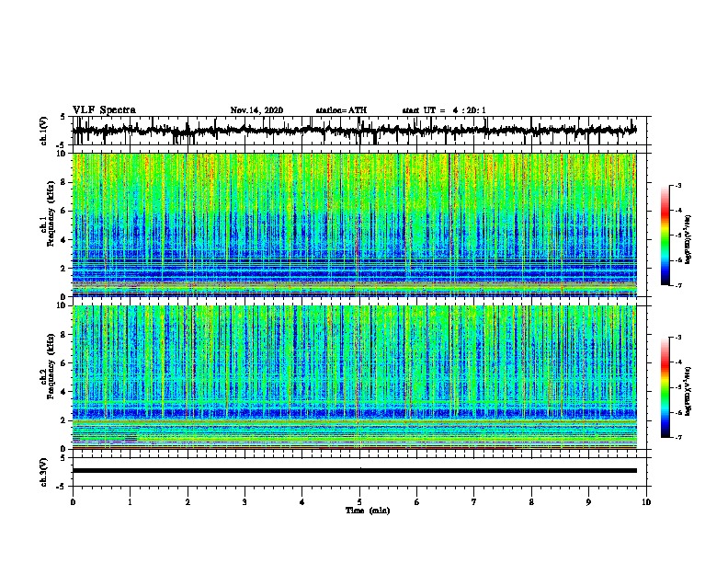
Task: Click the "-5" tick of the ch.1(V) waveform axis
Action: click(x=62, y=145)
